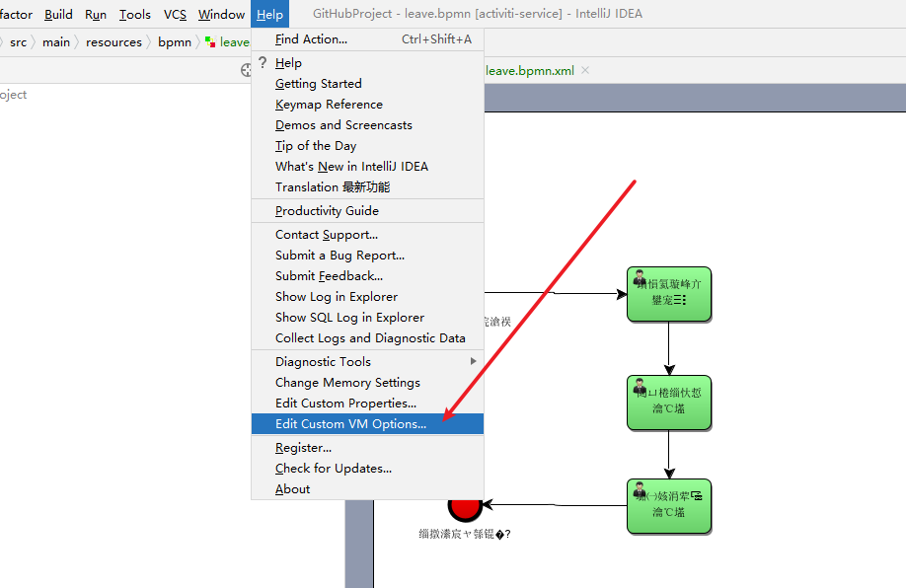Select Find Action menu entry
Viewport: 906px width, 588px height.
[367, 39]
